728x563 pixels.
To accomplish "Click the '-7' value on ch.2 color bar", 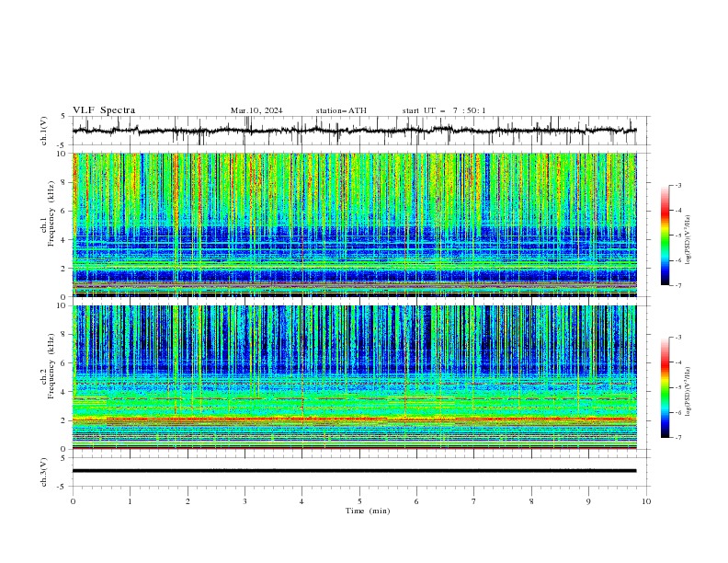I will point(677,438).
